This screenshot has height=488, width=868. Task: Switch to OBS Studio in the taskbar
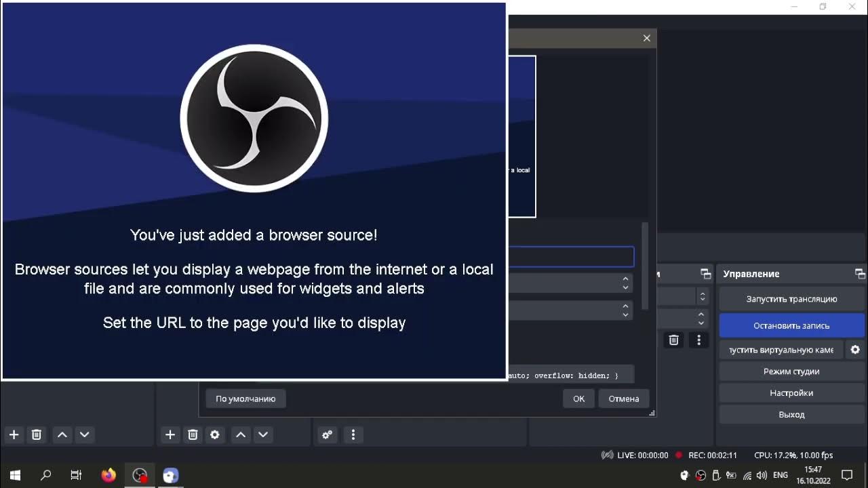tap(140, 475)
